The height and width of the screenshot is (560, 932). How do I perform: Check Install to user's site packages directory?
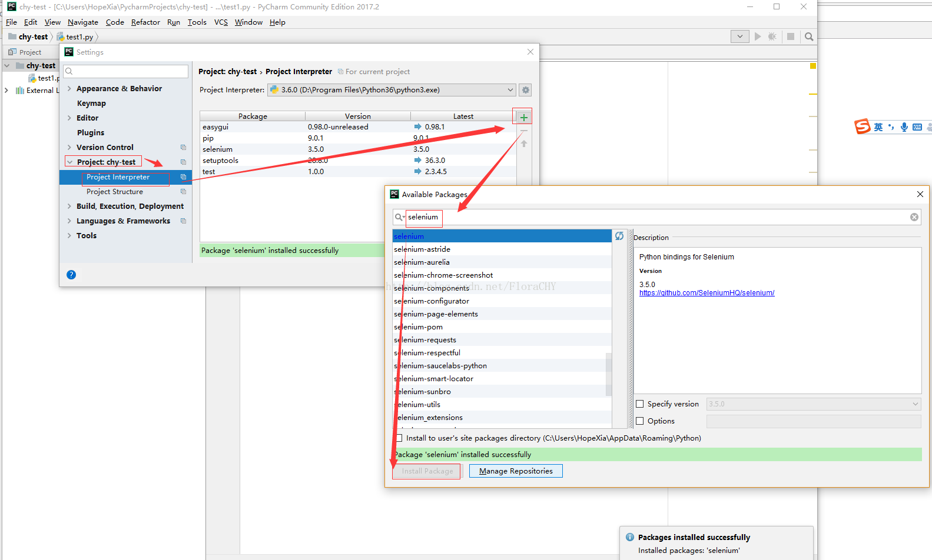pos(399,438)
